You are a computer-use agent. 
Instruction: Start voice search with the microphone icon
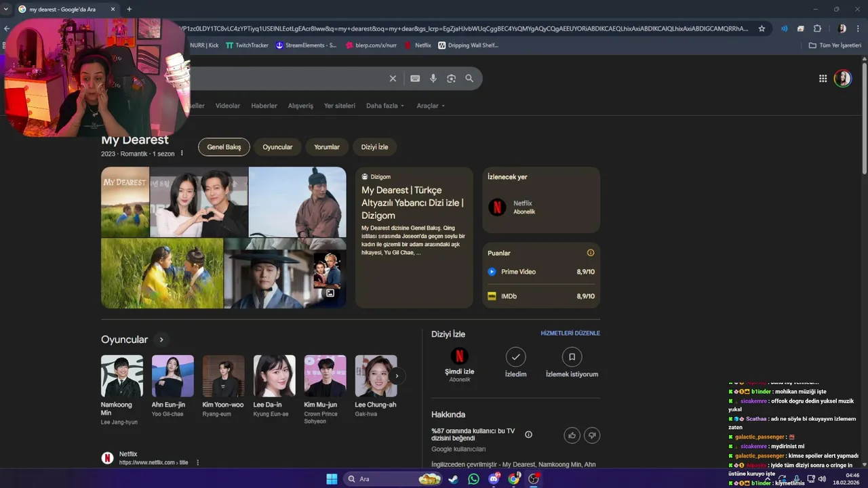click(x=433, y=79)
